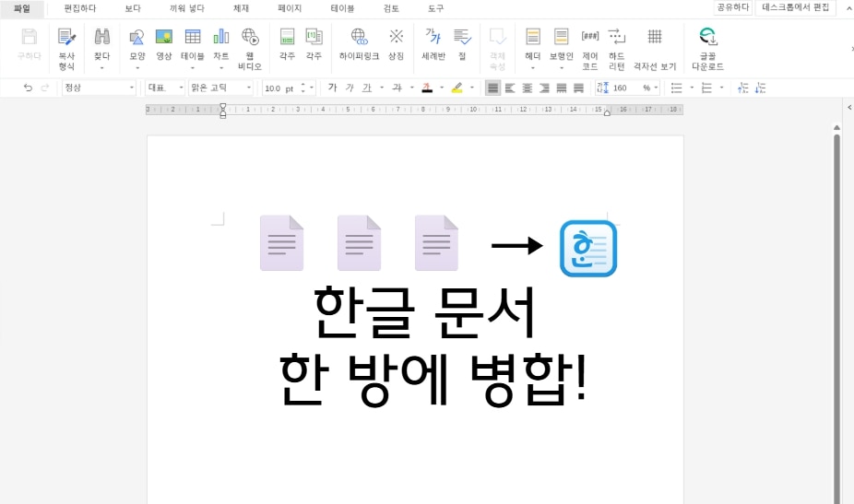This screenshot has width=854, height=504.
Task: Open the 파일 menu tab
Action: tap(22, 8)
